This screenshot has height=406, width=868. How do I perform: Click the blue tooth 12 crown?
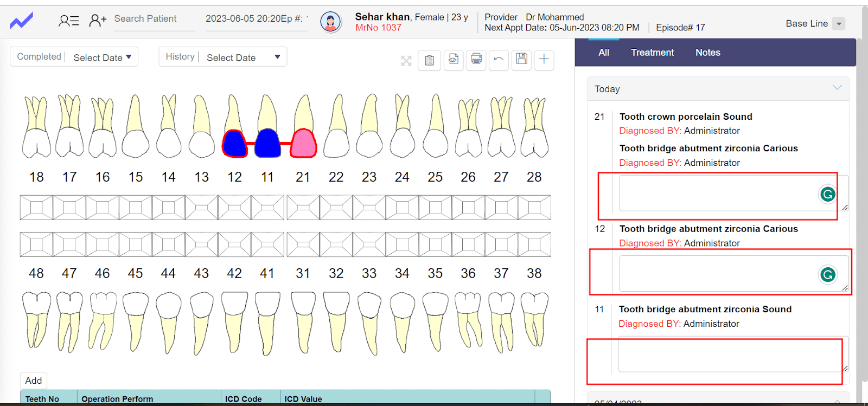click(234, 144)
